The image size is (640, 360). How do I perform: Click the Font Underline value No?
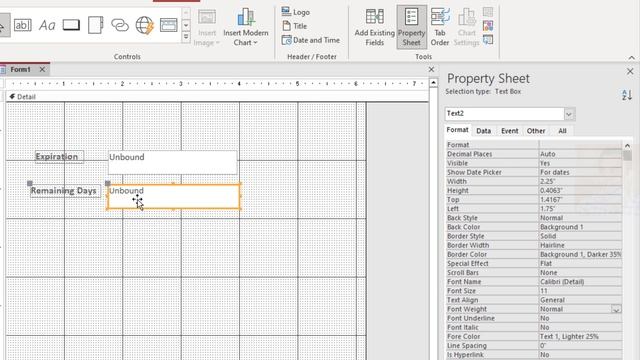click(x=580, y=318)
